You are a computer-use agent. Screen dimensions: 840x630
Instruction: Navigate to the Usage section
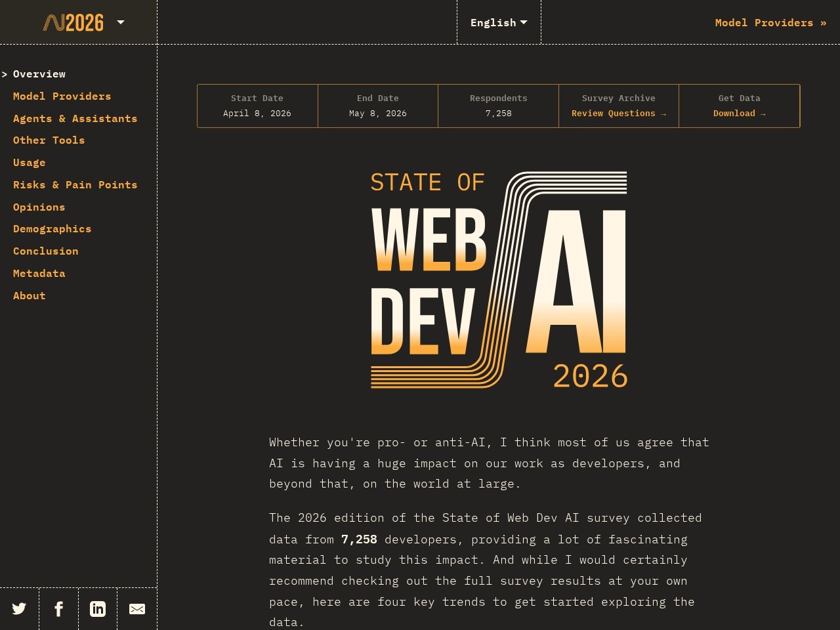point(29,162)
